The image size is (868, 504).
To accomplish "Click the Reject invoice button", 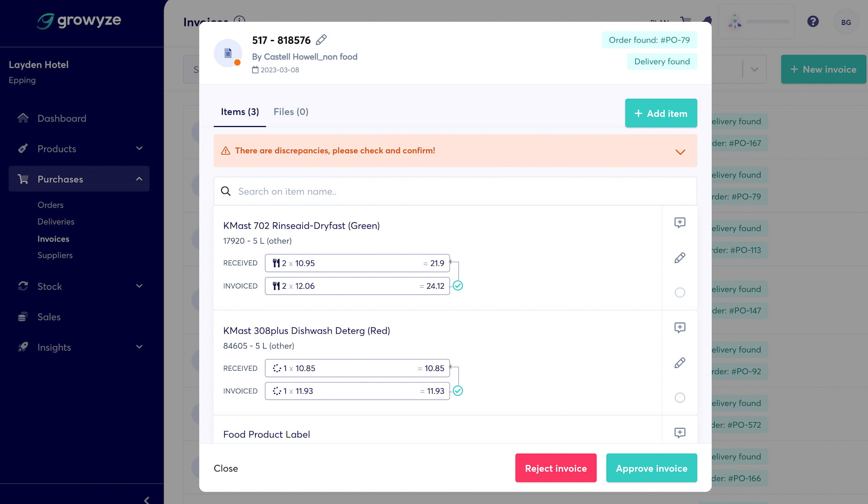I will tap(556, 468).
